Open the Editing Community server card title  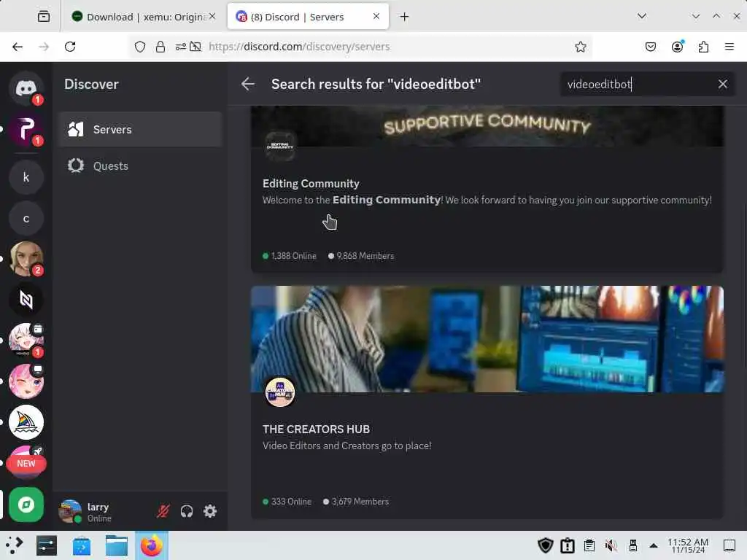tap(311, 183)
